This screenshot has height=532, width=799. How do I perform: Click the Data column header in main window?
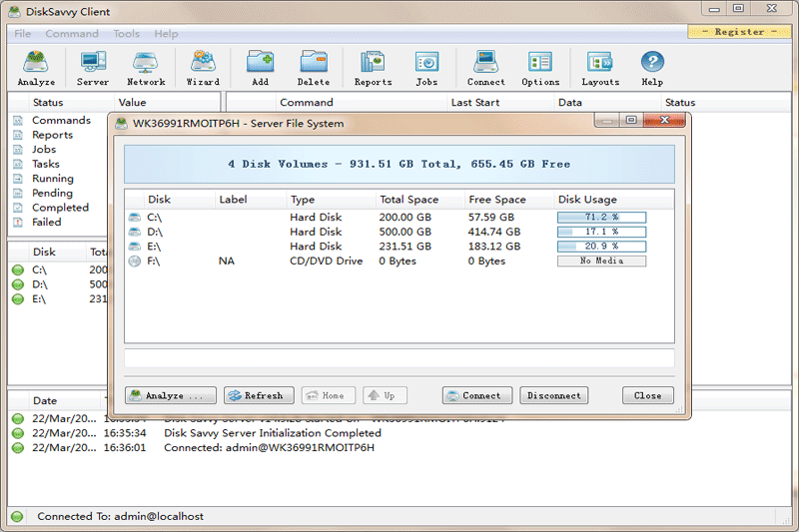[607, 103]
